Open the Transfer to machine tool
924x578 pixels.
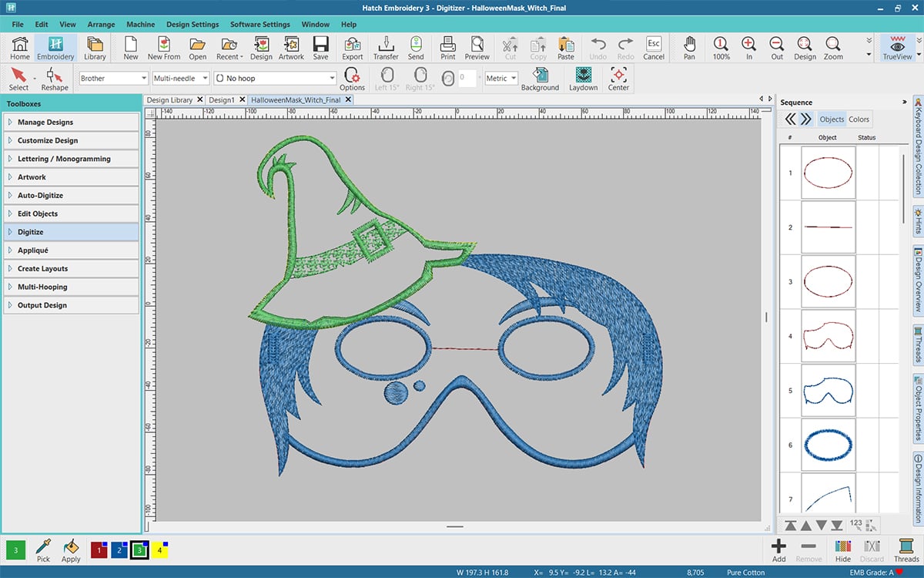[x=386, y=47]
